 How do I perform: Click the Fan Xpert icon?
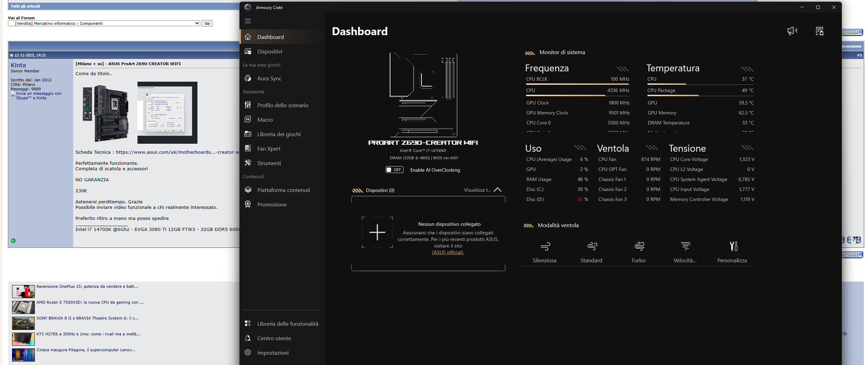(x=248, y=149)
